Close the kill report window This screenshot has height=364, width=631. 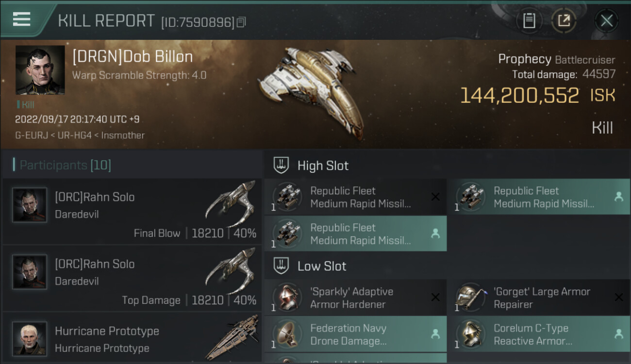(x=606, y=20)
